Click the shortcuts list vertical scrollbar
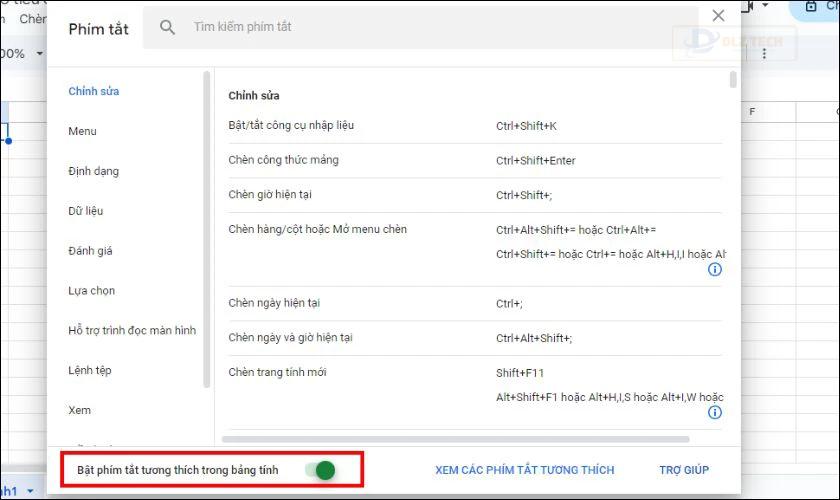The height and width of the screenshot is (500, 840). (733, 79)
